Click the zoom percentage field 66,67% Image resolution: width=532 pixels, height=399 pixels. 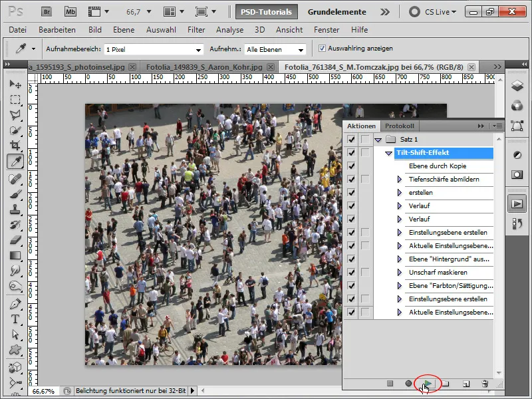(x=43, y=391)
